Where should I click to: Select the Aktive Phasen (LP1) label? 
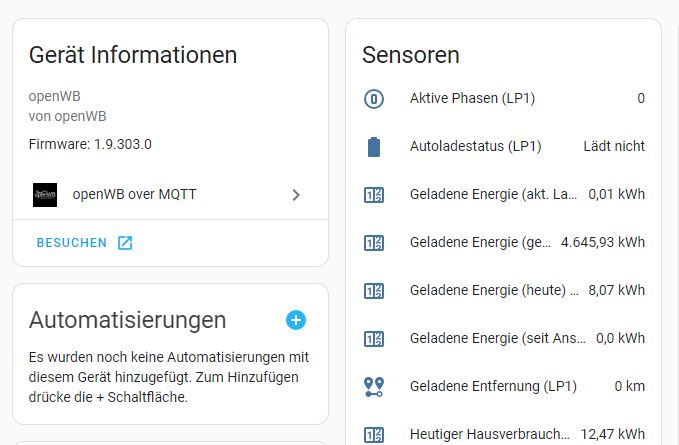click(x=472, y=98)
